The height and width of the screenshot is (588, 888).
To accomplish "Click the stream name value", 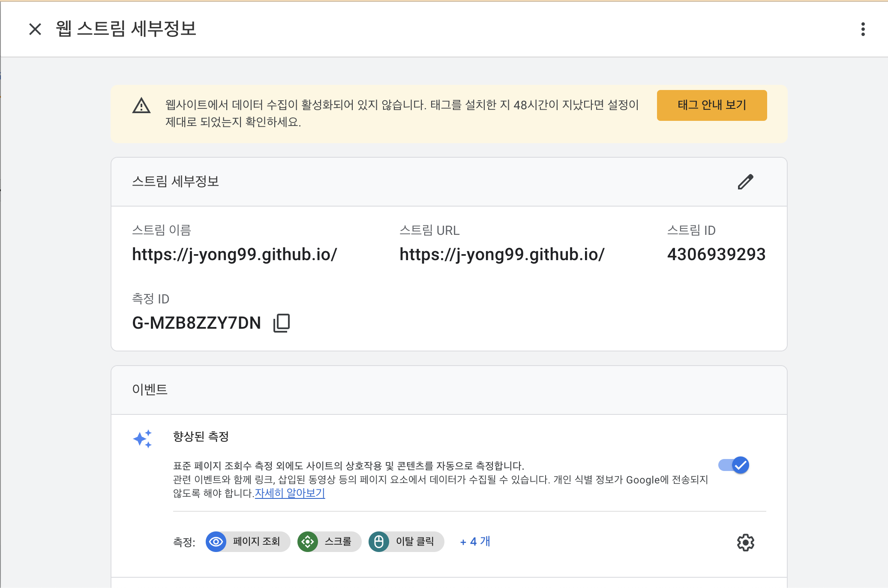I will point(234,255).
